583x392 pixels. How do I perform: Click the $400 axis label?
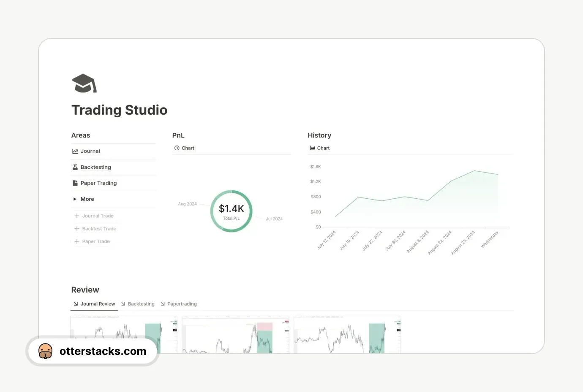(316, 212)
